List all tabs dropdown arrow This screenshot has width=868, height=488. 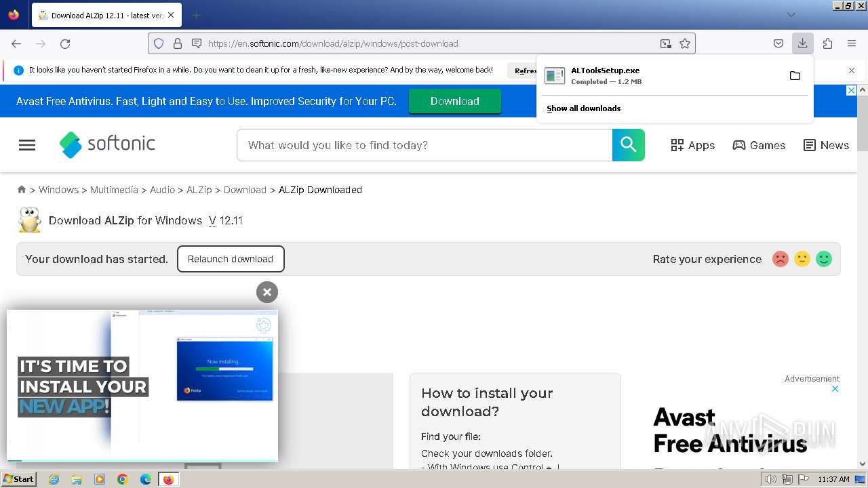click(x=791, y=15)
